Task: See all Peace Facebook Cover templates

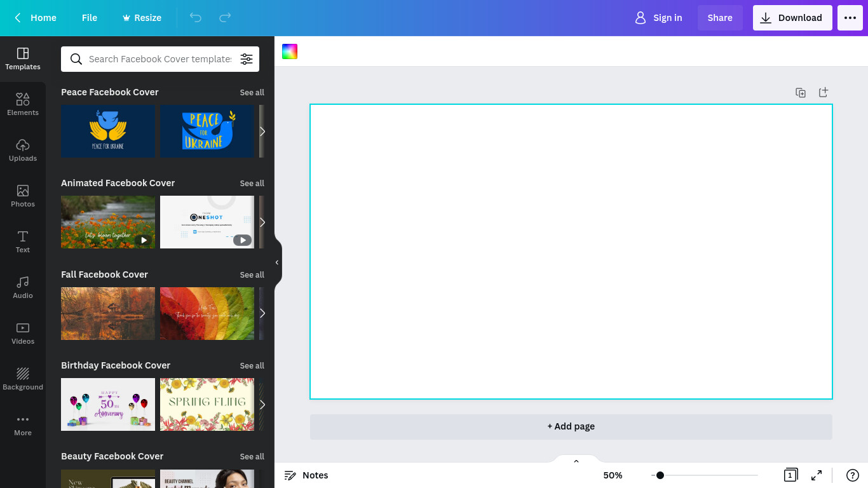Action: click(252, 93)
